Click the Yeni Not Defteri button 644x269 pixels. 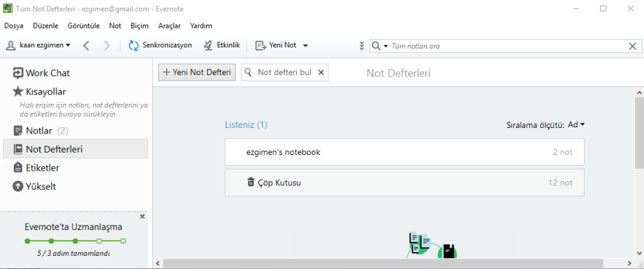(x=197, y=72)
